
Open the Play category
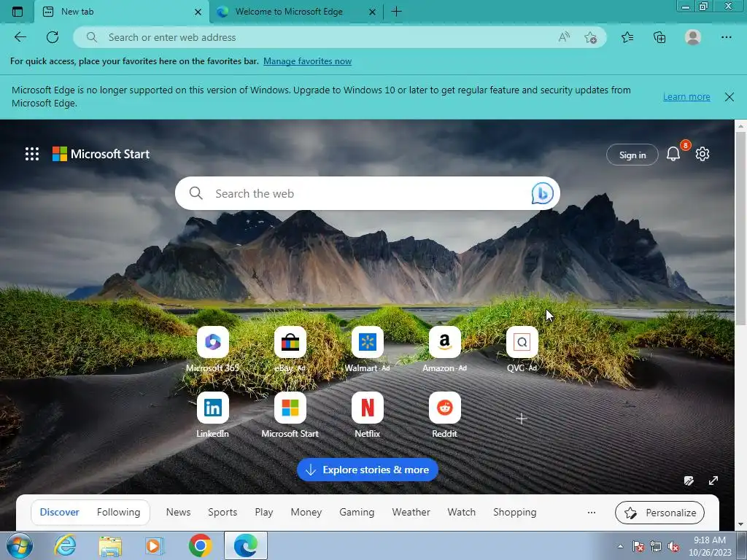coord(264,513)
